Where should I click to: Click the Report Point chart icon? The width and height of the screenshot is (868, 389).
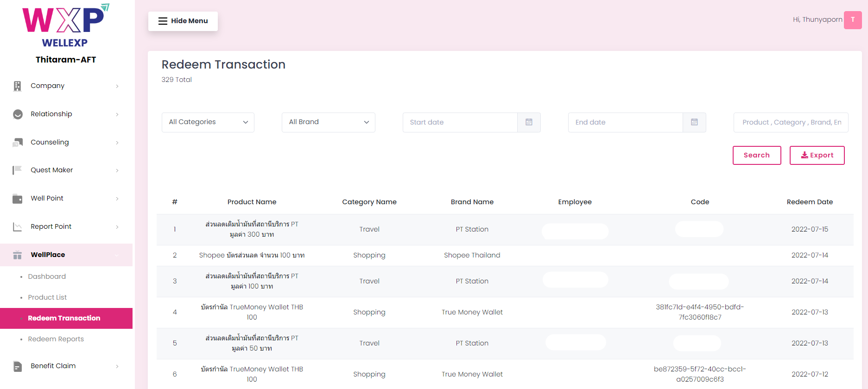(x=18, y=227)
